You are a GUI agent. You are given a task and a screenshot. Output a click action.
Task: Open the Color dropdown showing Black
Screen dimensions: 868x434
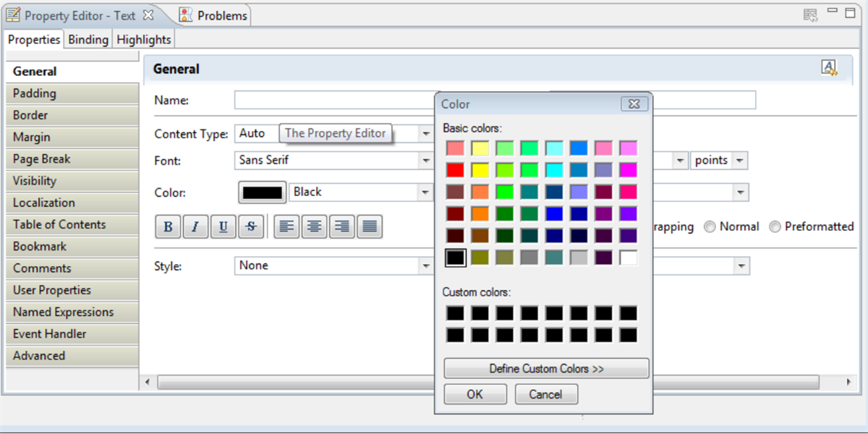pos(427,192)
